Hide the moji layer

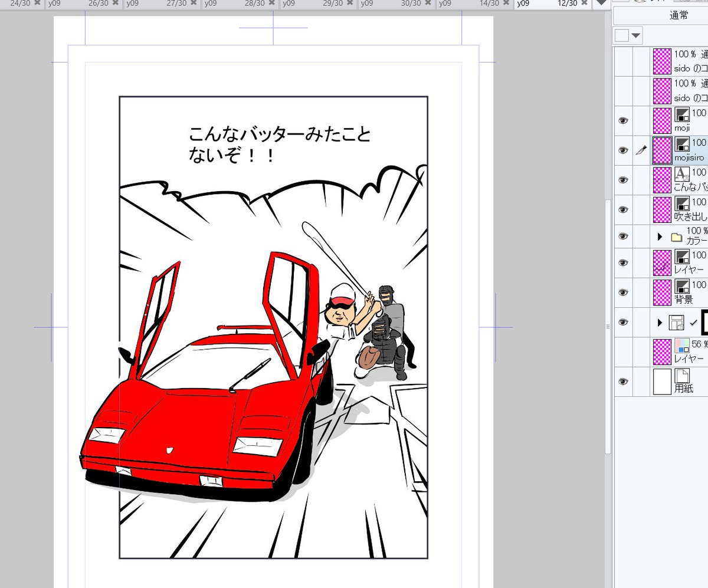click(x=623, y=121)
